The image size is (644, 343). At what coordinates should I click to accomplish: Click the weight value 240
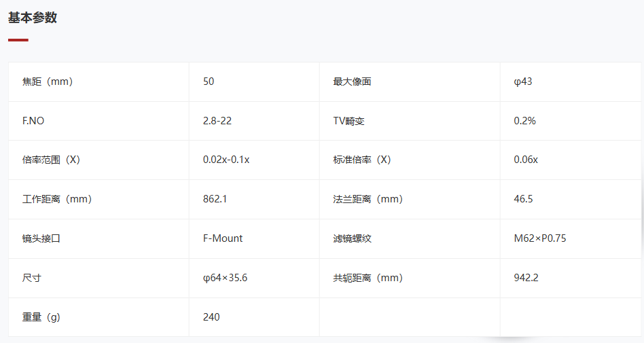pyautogui.click(x=211, y=317)
